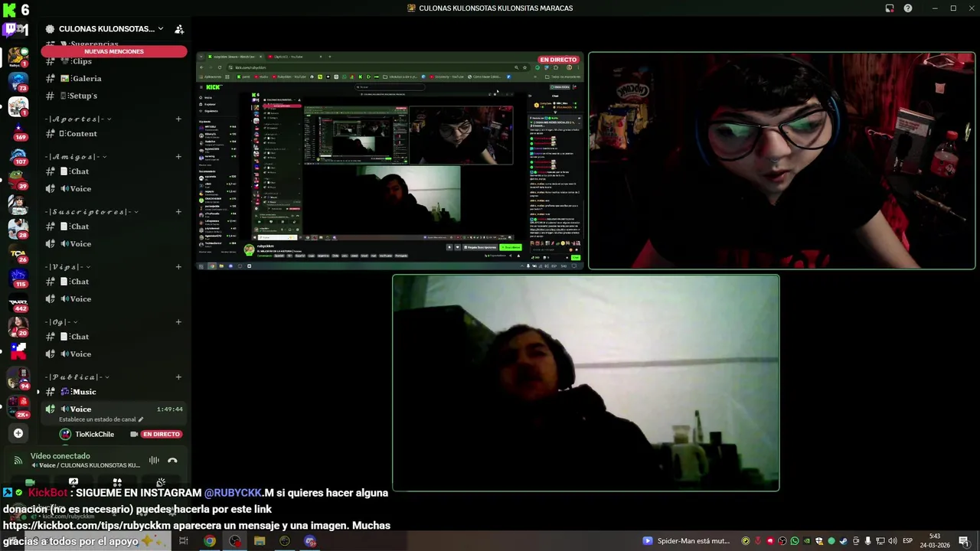Open the invite members icon beside the server name
The width and height of the screenshot is (980, 551).
pos(179,29)
